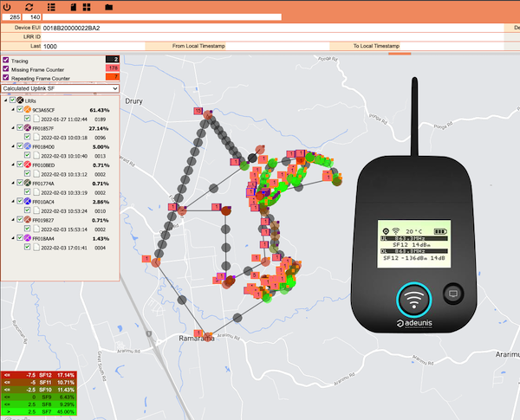Image resolution: width=520 pixels, height=420 pixels.
Task: Toggle the Missing Frame Counter checkbox
Action: (x=6, y=69)
